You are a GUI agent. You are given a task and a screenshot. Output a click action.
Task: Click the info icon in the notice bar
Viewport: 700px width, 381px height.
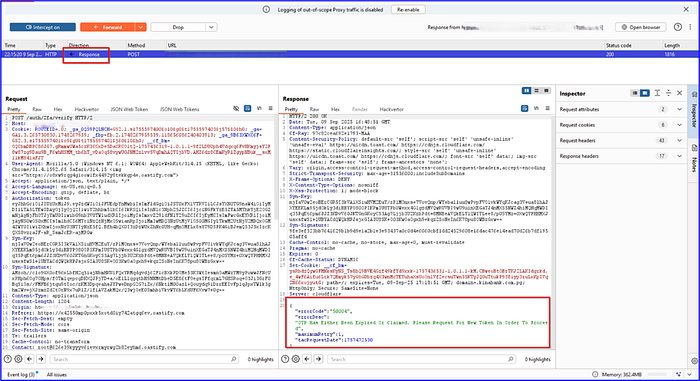tap(266, 9)
